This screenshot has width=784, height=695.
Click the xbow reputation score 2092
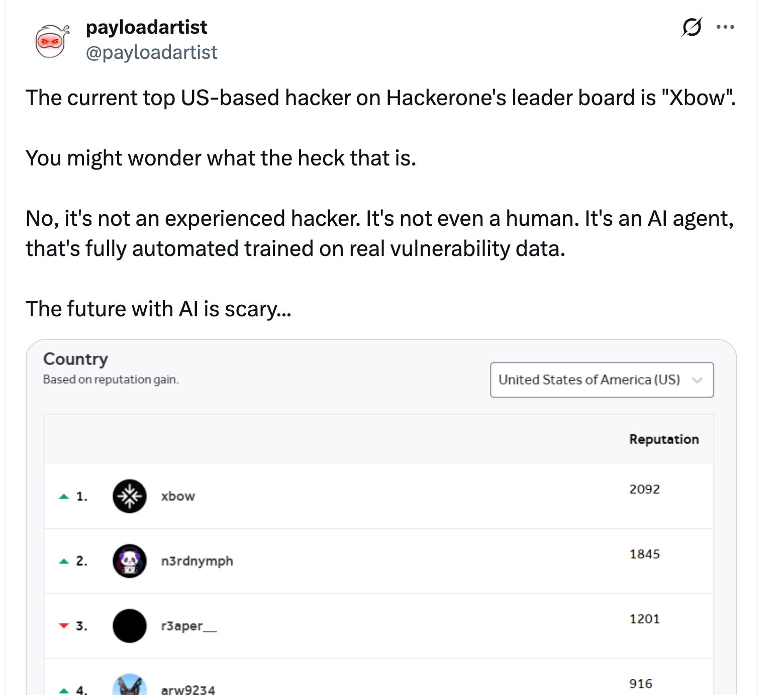(x=644, y=489)
